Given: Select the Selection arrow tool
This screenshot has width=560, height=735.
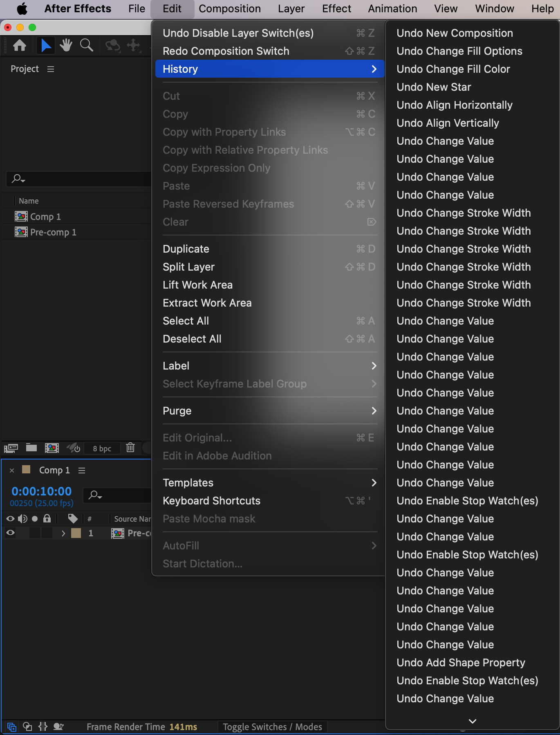Looking at the screenshot, I should 46,45.
